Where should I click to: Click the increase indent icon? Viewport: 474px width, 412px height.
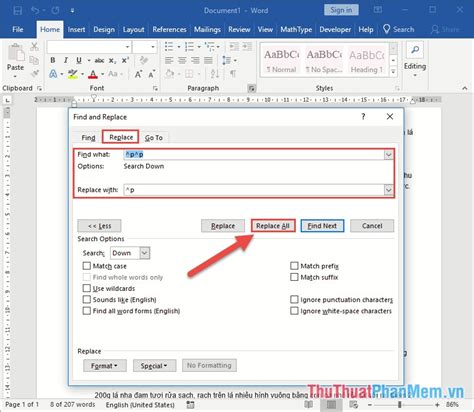(x=247, y=47)
